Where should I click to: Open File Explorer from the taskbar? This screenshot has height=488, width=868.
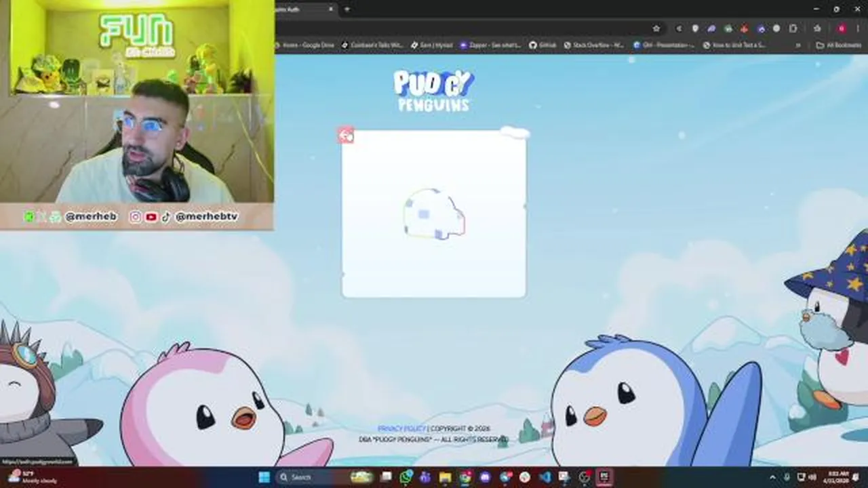click(x=445, y=477)
